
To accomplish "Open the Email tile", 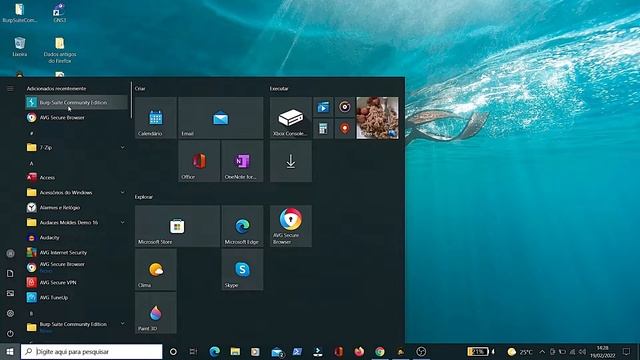I will click(x=220, y=118).
